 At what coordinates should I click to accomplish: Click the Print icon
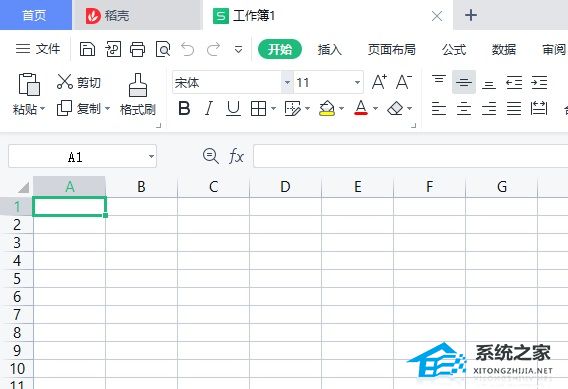tap(138, 49)
